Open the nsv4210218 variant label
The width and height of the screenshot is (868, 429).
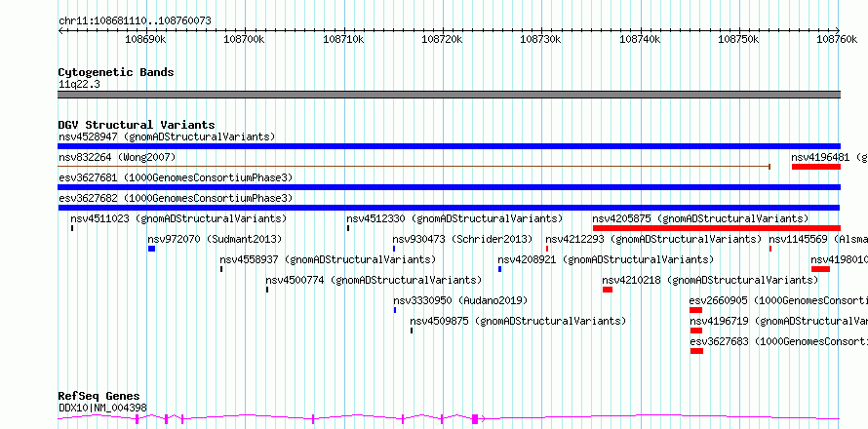(x=710, y=280)
